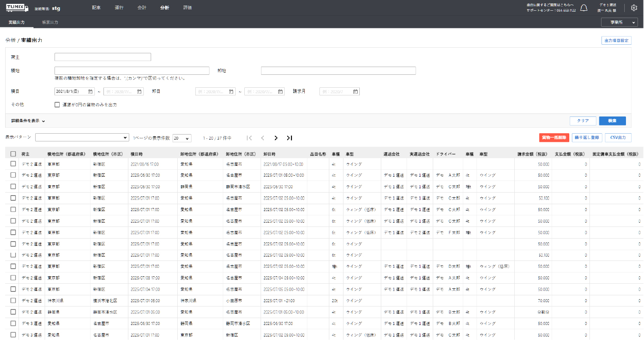
Task: Open the settings gear icon
Action: point(634,8)
